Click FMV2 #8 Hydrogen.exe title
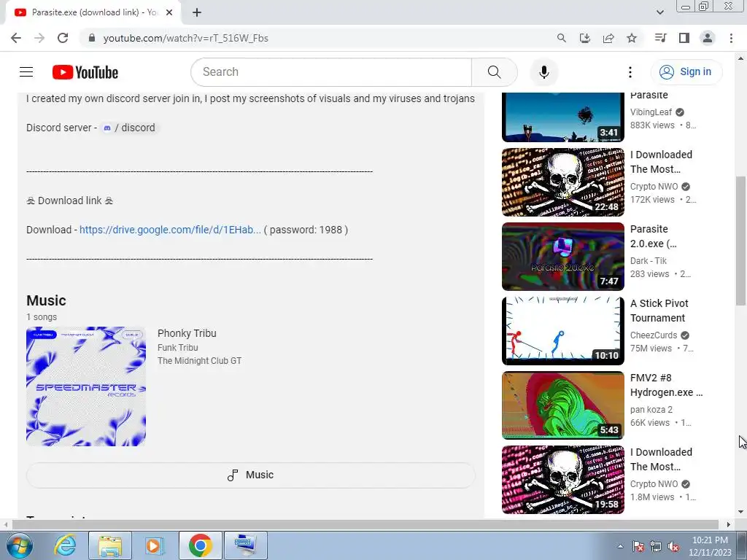The width and height of the screenshot is (747, 560). point(666,385)
